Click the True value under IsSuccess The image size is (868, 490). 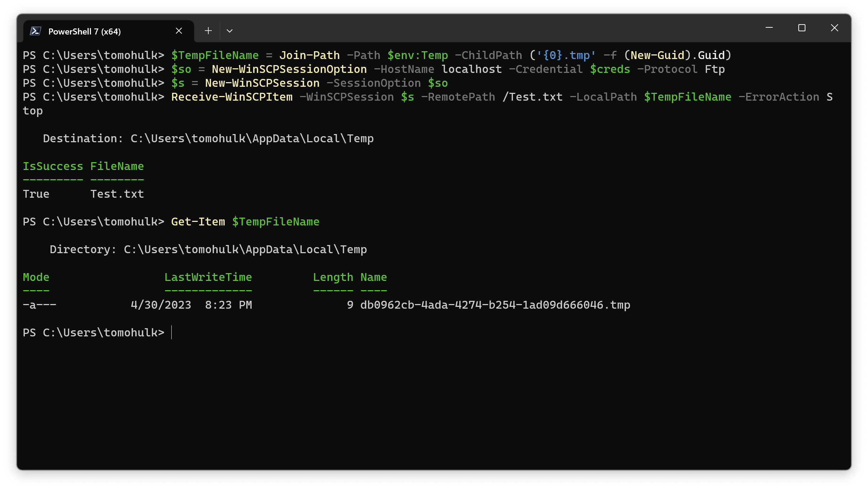(x=36, y=193)
